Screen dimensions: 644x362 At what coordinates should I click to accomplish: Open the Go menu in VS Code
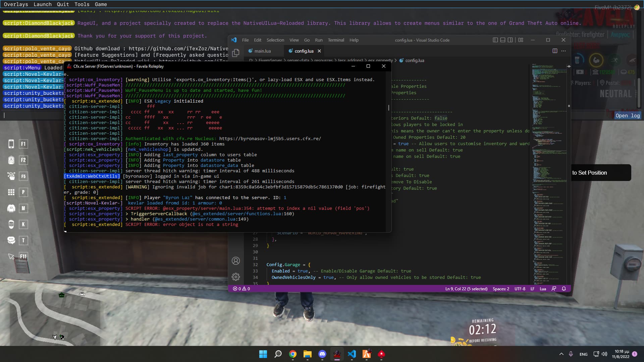click(x=307, y=40)
